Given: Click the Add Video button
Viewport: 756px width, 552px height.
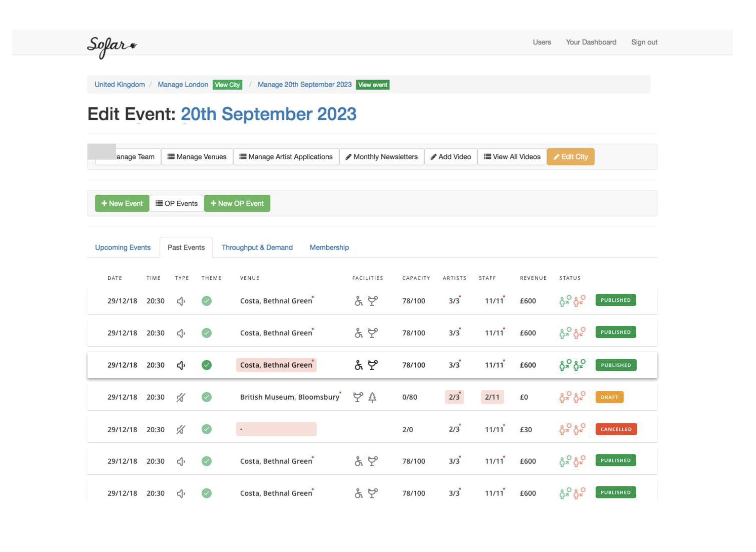Looking at the screenshot, I should (x=451, y=157).
